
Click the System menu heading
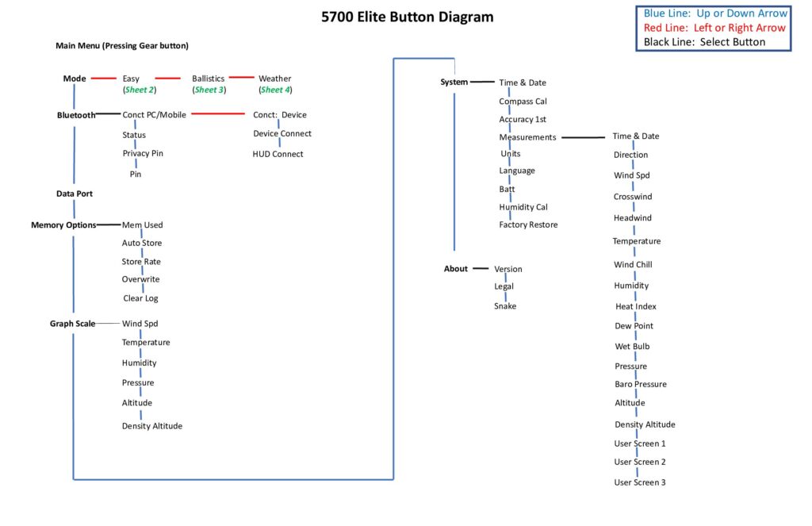454,83
